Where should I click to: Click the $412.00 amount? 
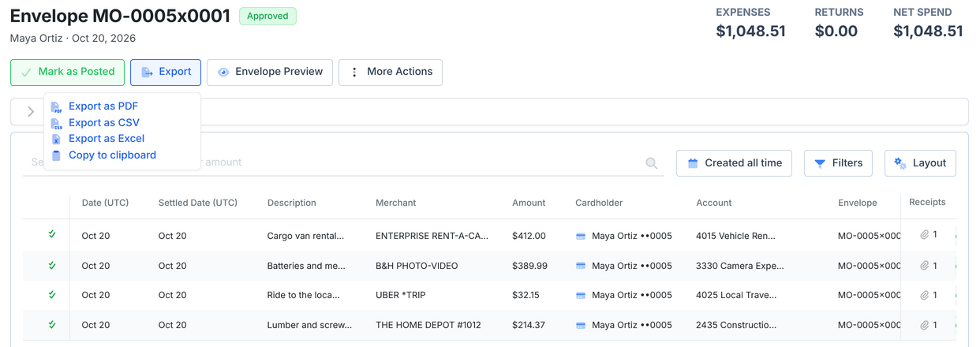click(x=529, y=236)
